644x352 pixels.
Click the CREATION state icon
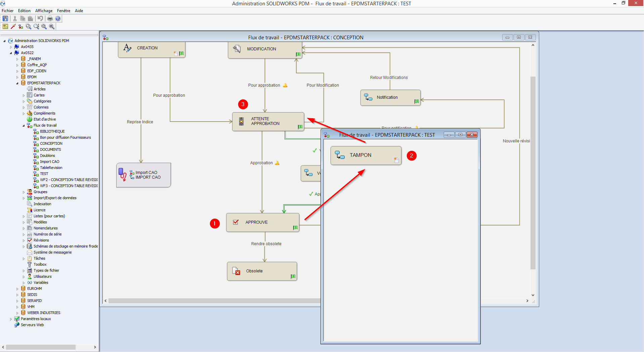(x=127, y=48)
